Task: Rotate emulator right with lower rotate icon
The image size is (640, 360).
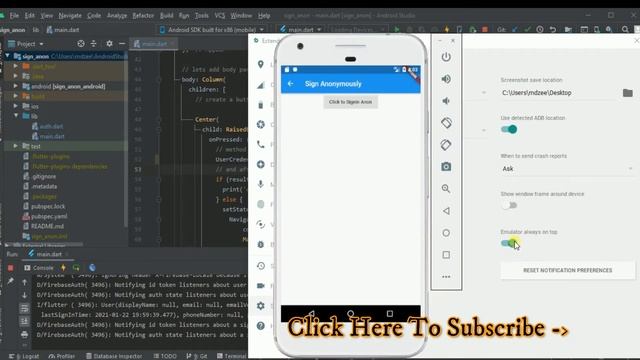Action: pyautogui.click(x=446, y=144)
